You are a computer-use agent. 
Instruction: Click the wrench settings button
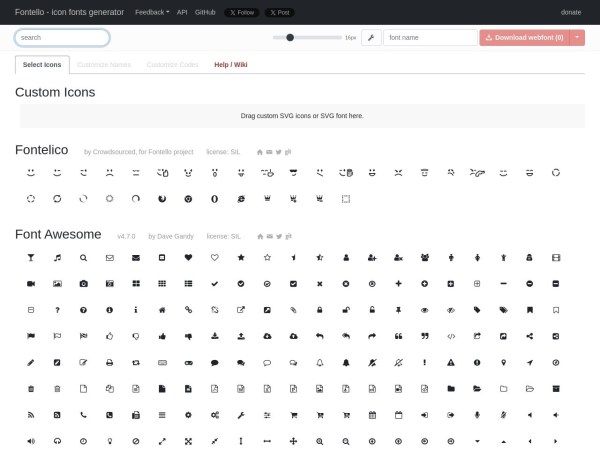coord(371,38)
